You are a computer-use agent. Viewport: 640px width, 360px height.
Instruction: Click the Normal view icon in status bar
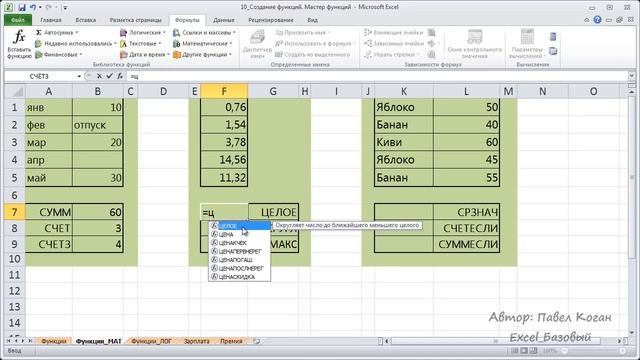(514, 351)
